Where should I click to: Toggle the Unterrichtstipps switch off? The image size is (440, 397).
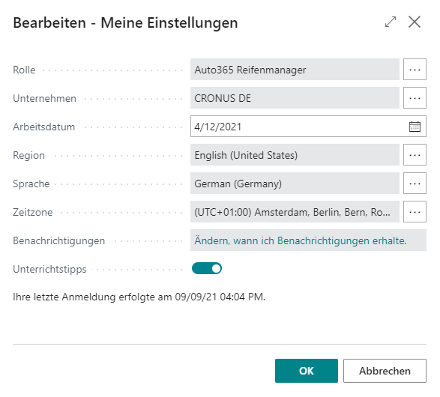[207, 268]
